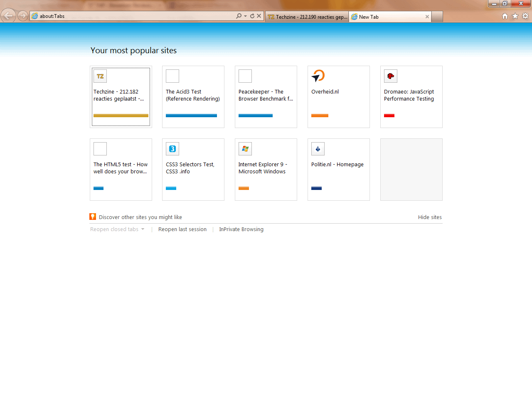
Task: Click the Acid3 Test blank favicon
Action: pos(172,76)
